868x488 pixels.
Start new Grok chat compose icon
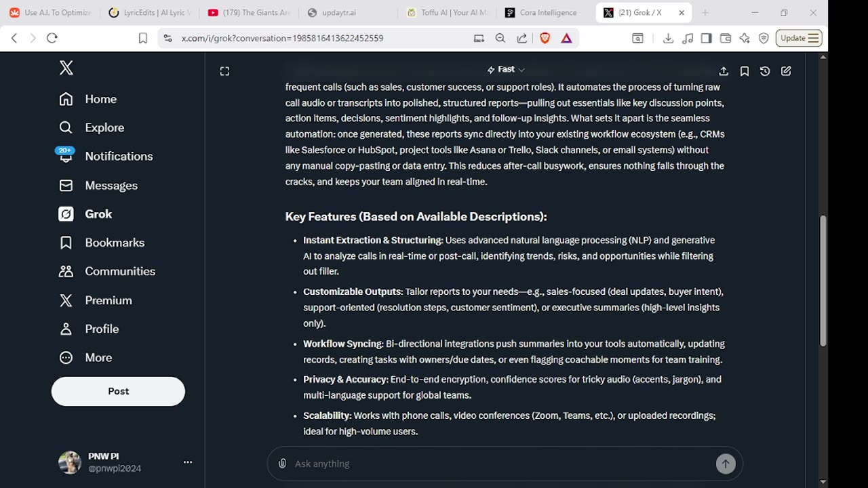point(786,71)
